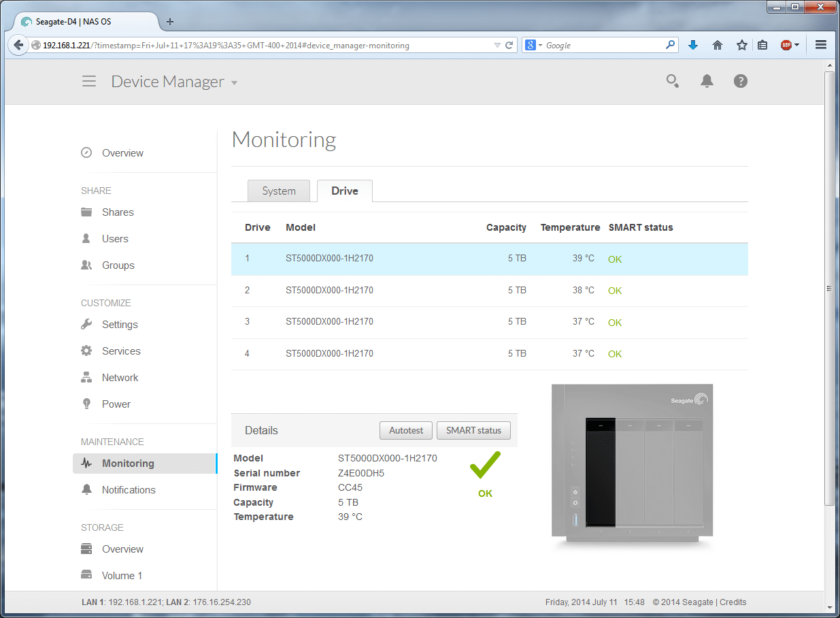Open Shares in the sidebar

[x=118, y=212]
